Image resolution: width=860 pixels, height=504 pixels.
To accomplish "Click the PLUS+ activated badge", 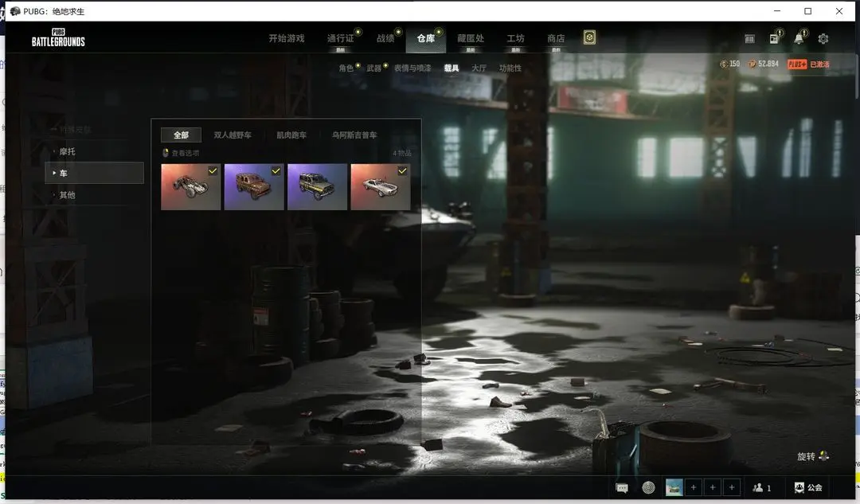I will (808, 64).
